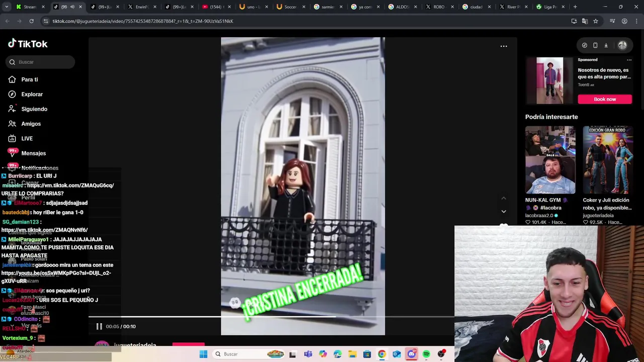The width and height of the screenshot is (644, 362).
Task: Open a new Chrome tab
Action: point(575,7)
